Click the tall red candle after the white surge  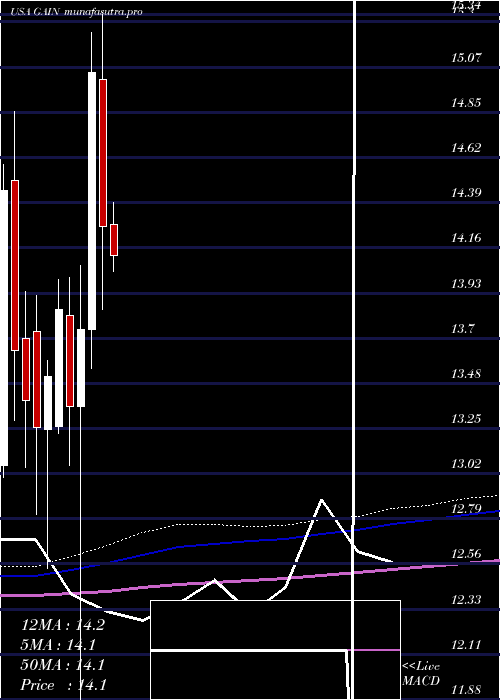pos(103,153)
